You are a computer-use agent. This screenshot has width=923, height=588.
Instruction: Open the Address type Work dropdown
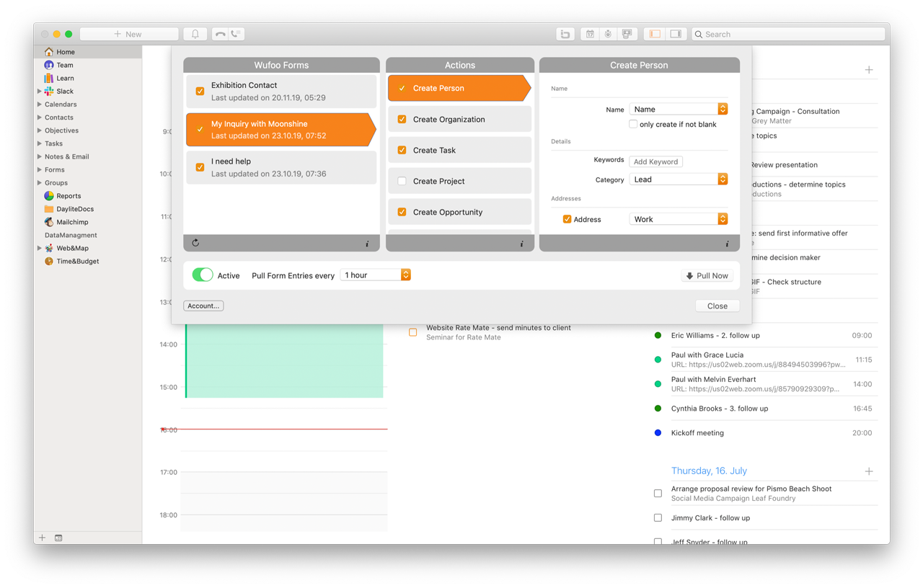679,219
